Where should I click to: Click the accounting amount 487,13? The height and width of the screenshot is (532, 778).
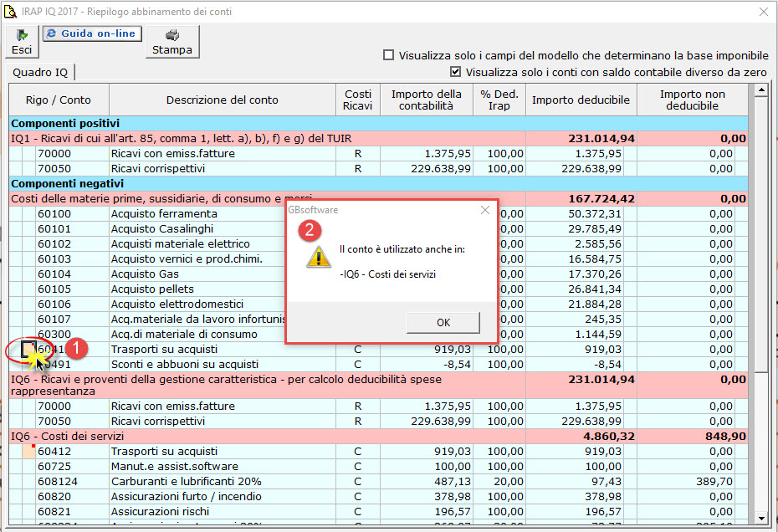coord(452,481)
